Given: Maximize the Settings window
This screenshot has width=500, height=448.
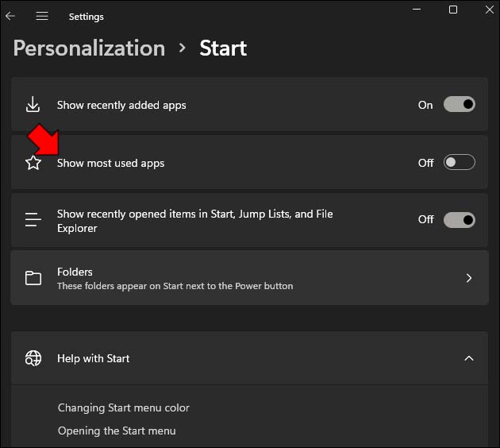Looking at the screenshot, I should point(453,10).
